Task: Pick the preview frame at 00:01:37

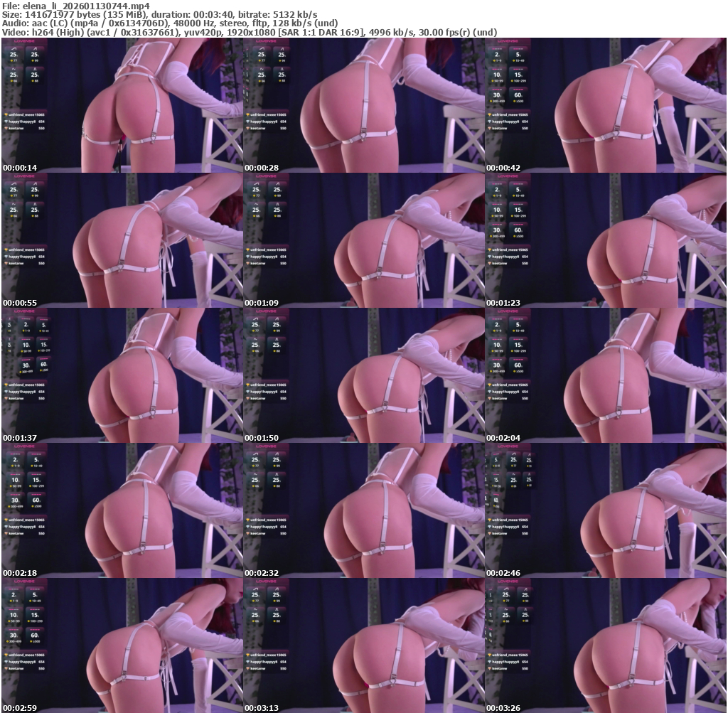Action: point(122,375)
